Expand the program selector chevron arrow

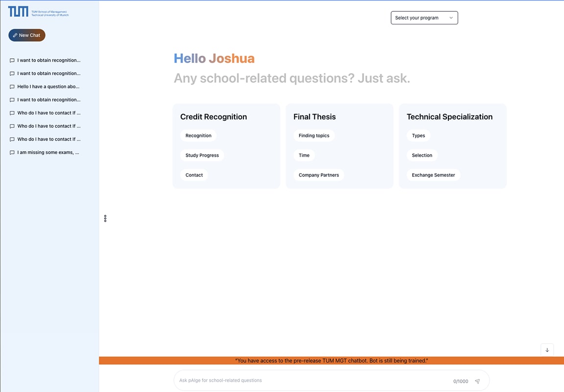click(x=451, y=18)
